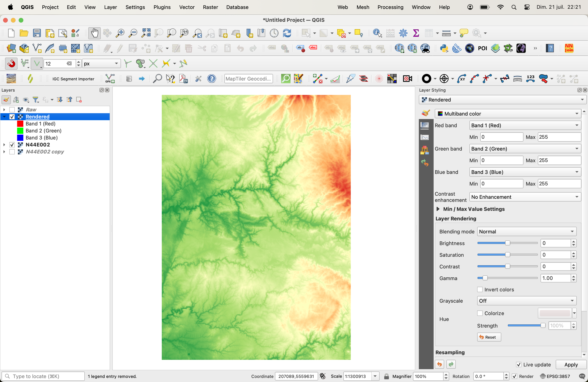Open the Python Console icon
This screenshot has height=382, width=588.
pyautogui.click(x=444, y=48)
